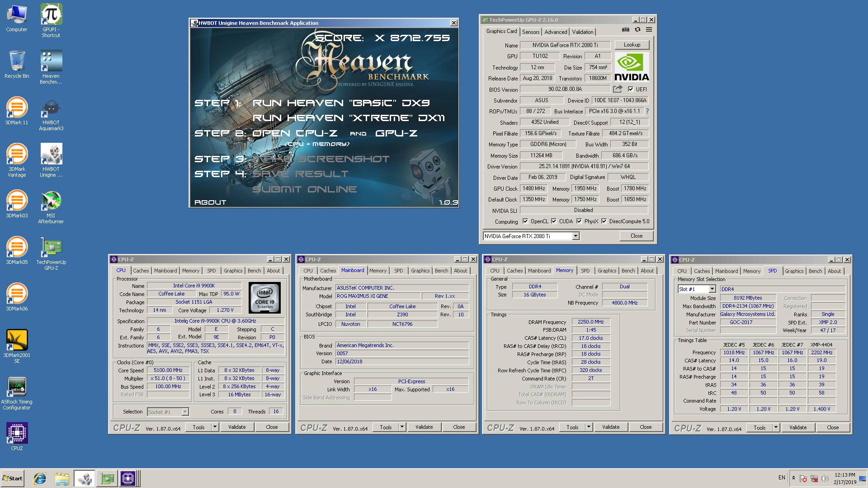
Task: Click Tools button in CPU tab window
Action: [x=198, y=427]
